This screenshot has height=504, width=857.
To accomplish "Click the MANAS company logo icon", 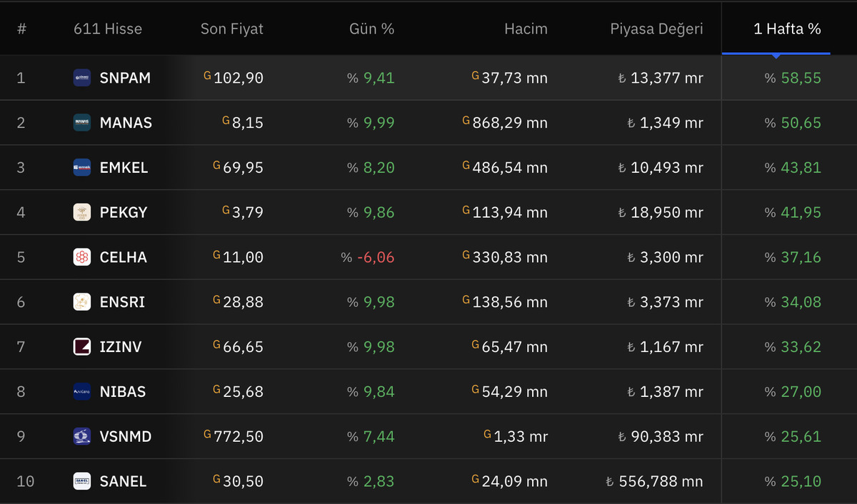I will (82, 123).
